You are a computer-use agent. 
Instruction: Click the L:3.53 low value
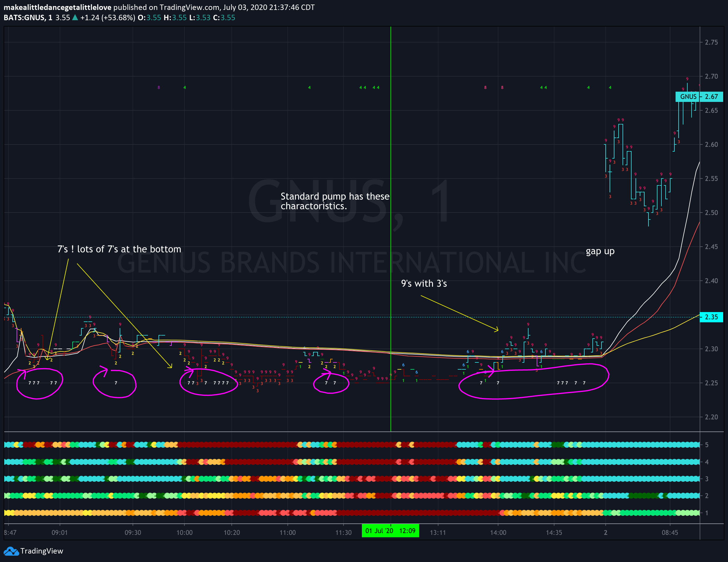[x=200, y=18]
